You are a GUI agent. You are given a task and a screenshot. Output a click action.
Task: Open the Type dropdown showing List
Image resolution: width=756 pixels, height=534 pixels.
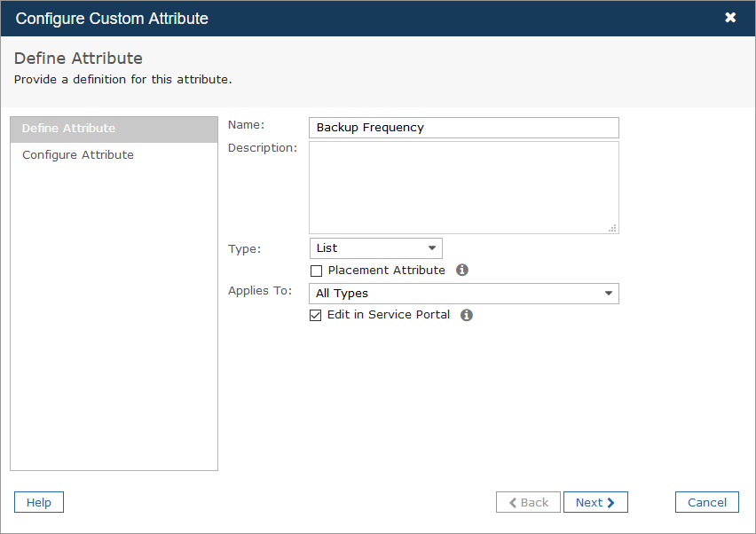click(x=375, y=248)
